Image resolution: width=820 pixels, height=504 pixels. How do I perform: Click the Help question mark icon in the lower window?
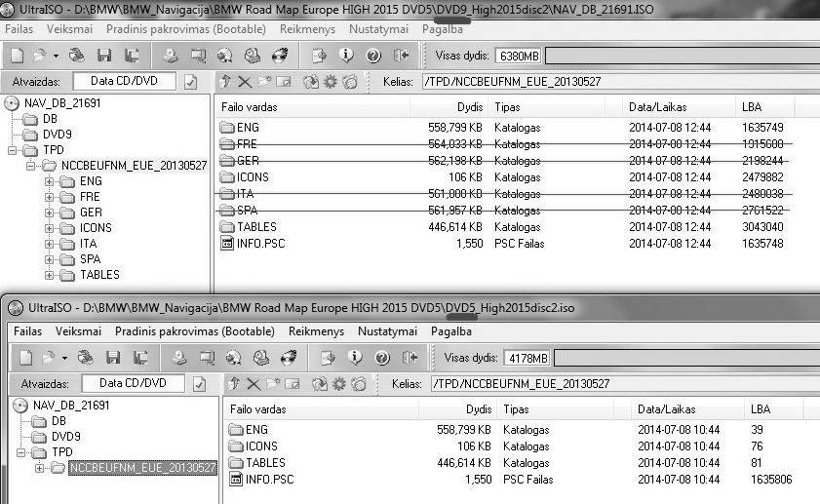[381, 358]
